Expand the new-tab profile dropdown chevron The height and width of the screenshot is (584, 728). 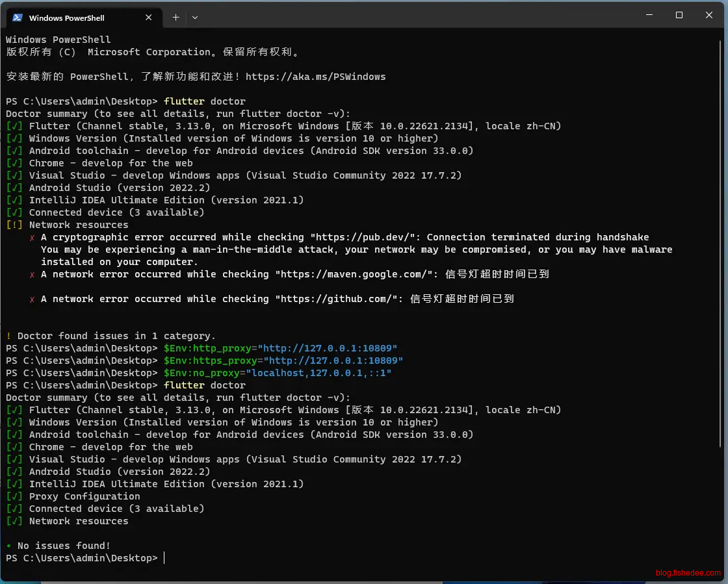click(x=195, y=18)
